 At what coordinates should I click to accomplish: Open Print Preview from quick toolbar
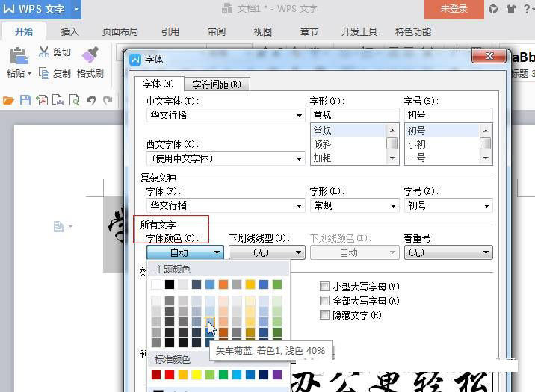(75, 100)
